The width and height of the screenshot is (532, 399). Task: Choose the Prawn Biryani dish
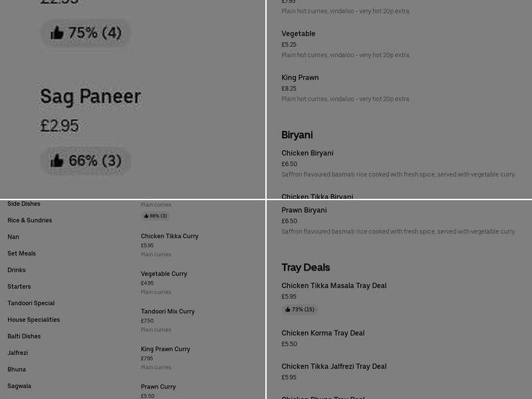304,210
